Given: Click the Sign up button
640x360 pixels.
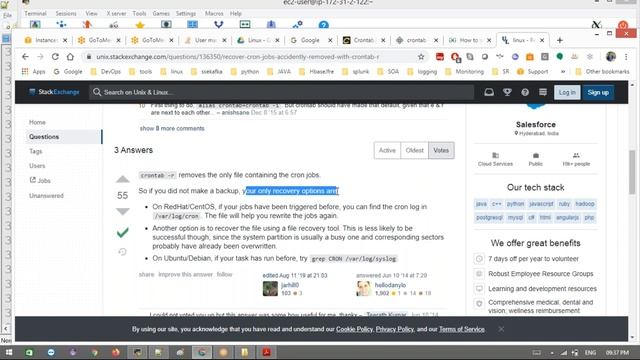Looking at the screenshot, I should 598,92.
